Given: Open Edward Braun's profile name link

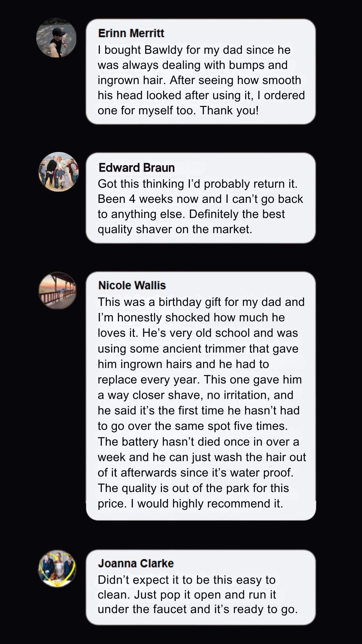Looking at the screenshot, I should (136, 168).
